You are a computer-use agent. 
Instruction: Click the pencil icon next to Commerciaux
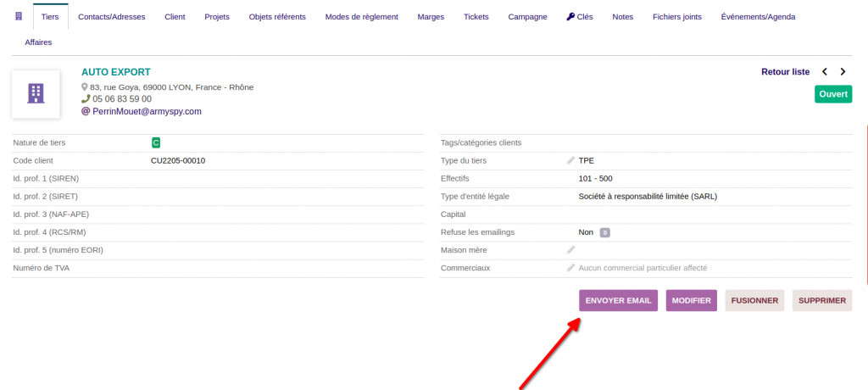570,268
